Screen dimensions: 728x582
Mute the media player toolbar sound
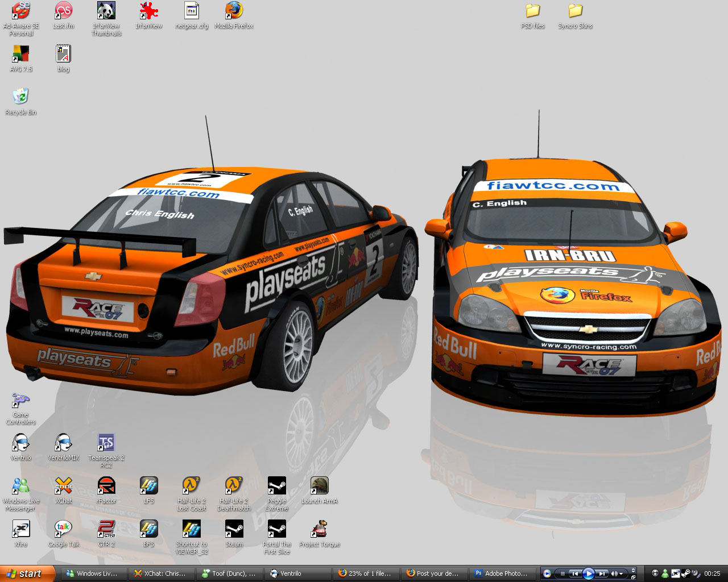coord(615,573)
